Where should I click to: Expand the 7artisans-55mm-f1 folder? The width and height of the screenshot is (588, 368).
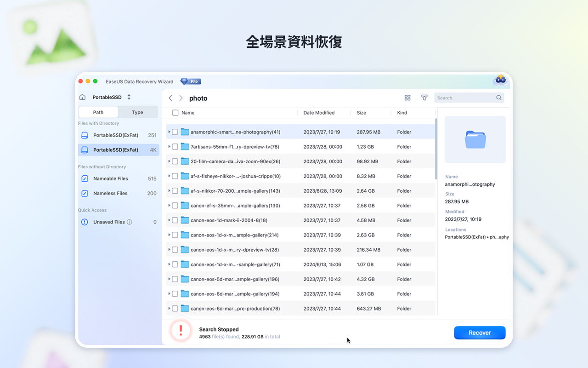[x=169, y=147]
